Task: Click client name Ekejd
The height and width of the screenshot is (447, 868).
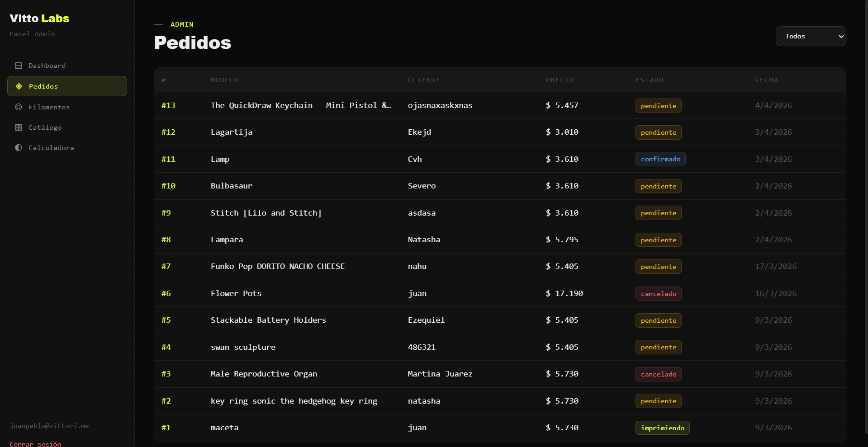Action: pos(419,132)
